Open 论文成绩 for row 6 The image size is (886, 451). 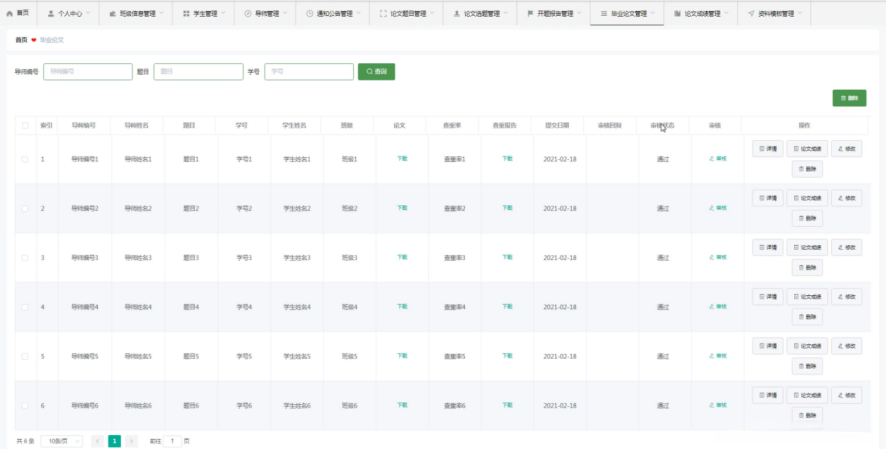pyautogui.click(x=807, y=395)
